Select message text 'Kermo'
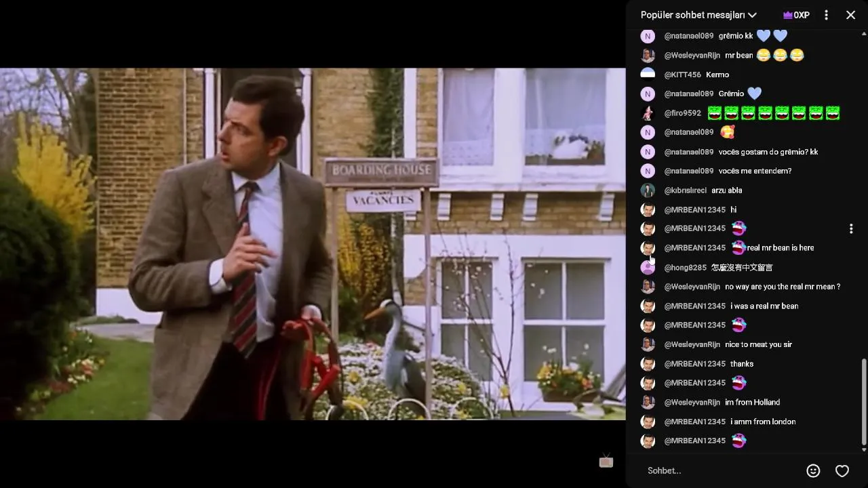The width and height of the screenshot is (868, 488). point(717,75)
